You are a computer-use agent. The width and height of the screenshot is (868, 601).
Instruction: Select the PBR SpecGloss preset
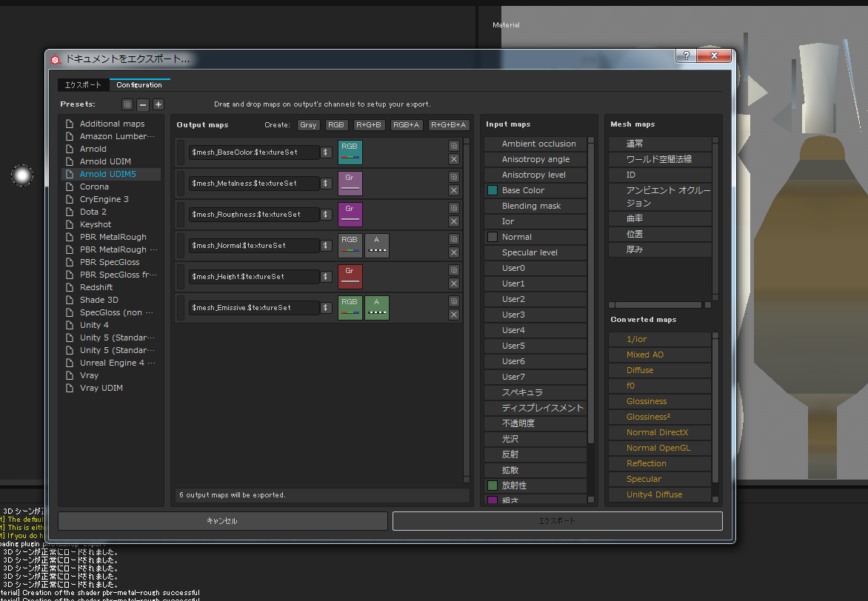click(x=111, y=262)
